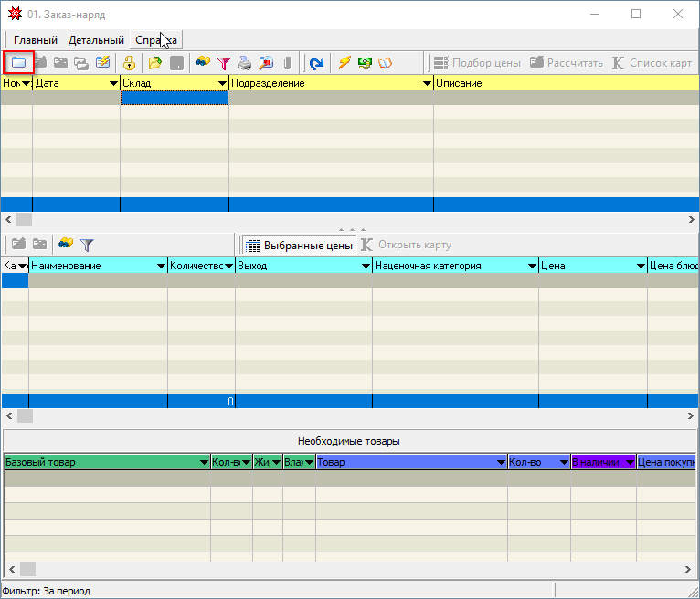Open the Детальный menu

[96, 40]
